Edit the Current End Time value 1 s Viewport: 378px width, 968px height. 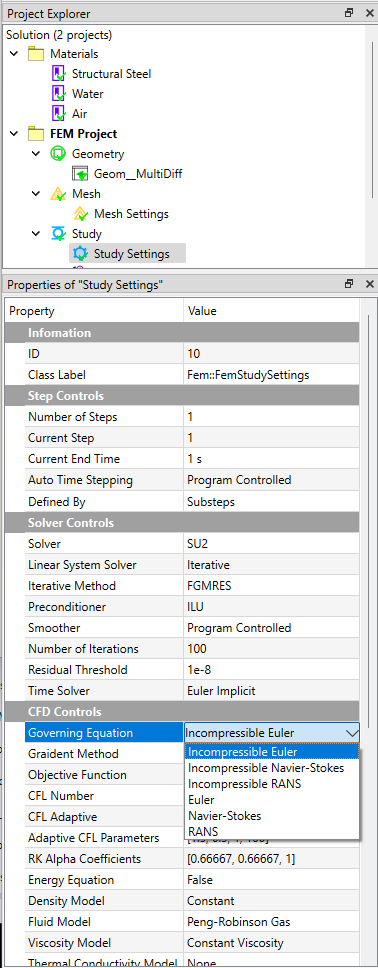pyautogui.click(x=272, y=459)
